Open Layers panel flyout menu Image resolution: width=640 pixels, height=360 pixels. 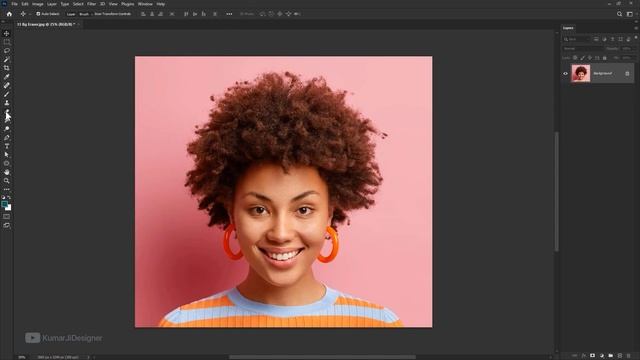click(x=636, y=28)
